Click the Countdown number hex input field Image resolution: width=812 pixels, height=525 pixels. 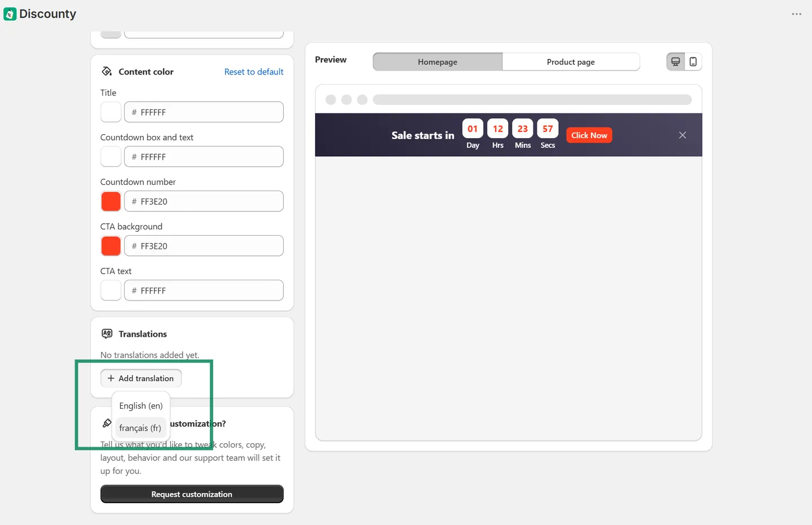(204, 201)
